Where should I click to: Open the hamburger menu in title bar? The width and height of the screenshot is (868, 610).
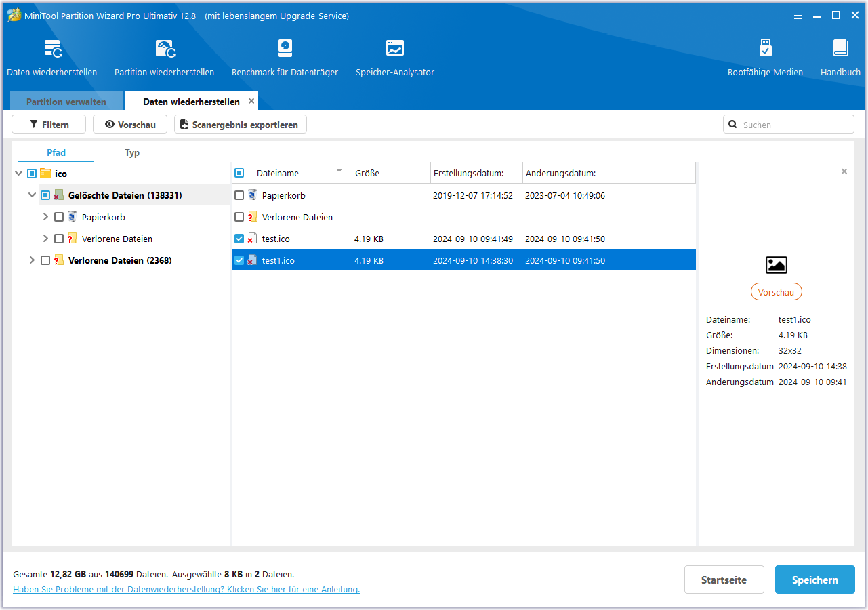799,15
